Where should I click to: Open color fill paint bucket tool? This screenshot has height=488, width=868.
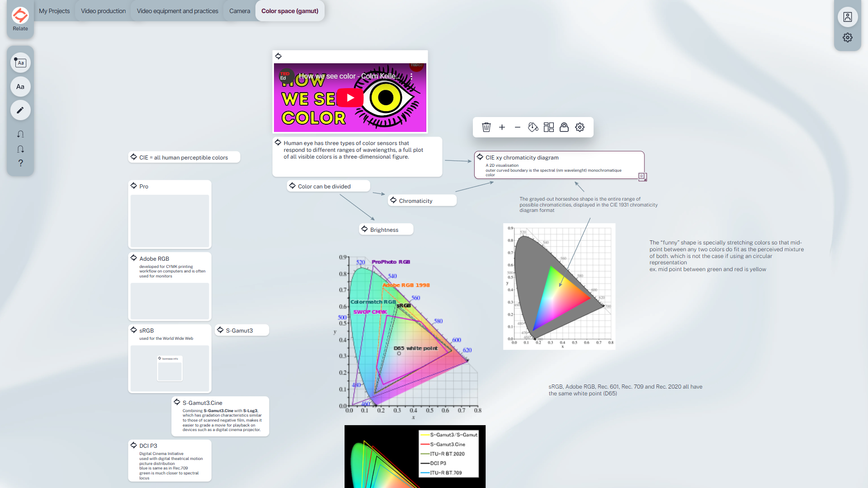coord(533,127)
